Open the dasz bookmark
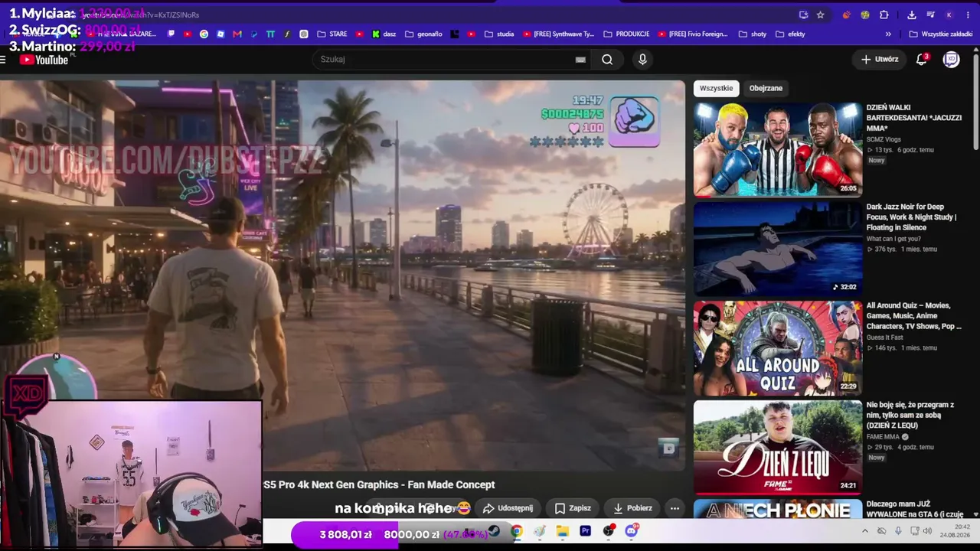Viewport: 980px width, 551px height. click(x=384, y=34)
